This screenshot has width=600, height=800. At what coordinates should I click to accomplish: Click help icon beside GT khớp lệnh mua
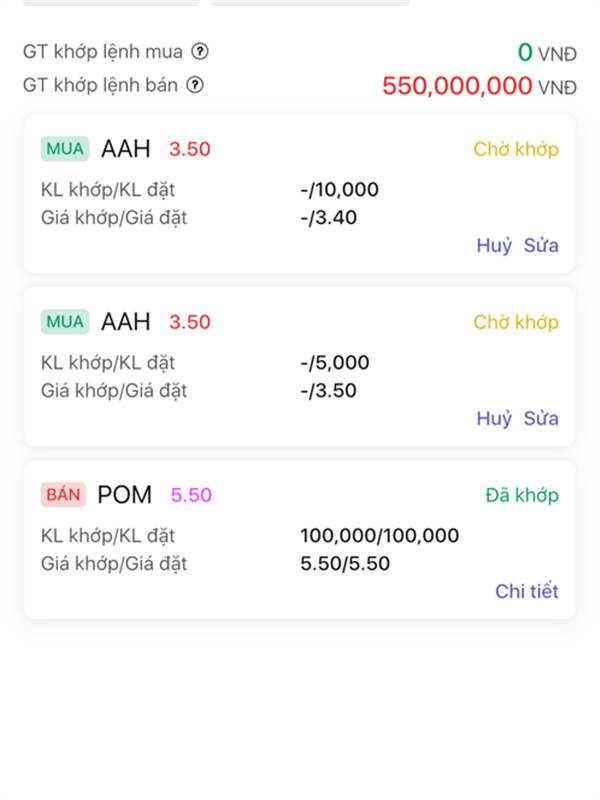pos(200,51)
